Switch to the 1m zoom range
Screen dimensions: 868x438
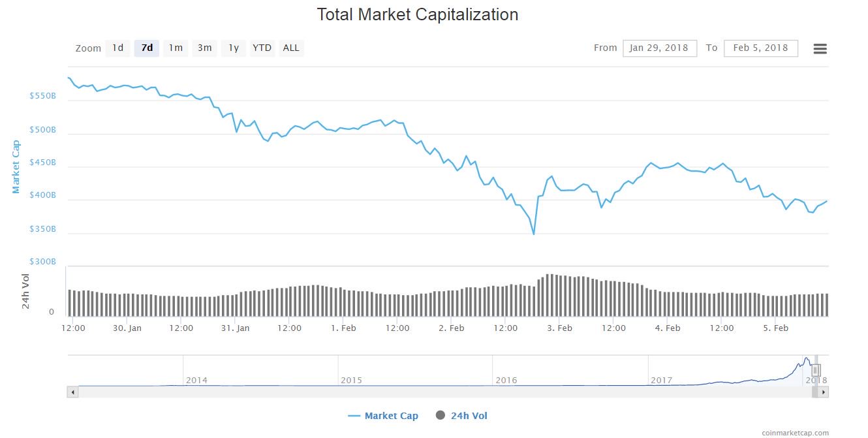pyautogui.click(x=175, y=48)
